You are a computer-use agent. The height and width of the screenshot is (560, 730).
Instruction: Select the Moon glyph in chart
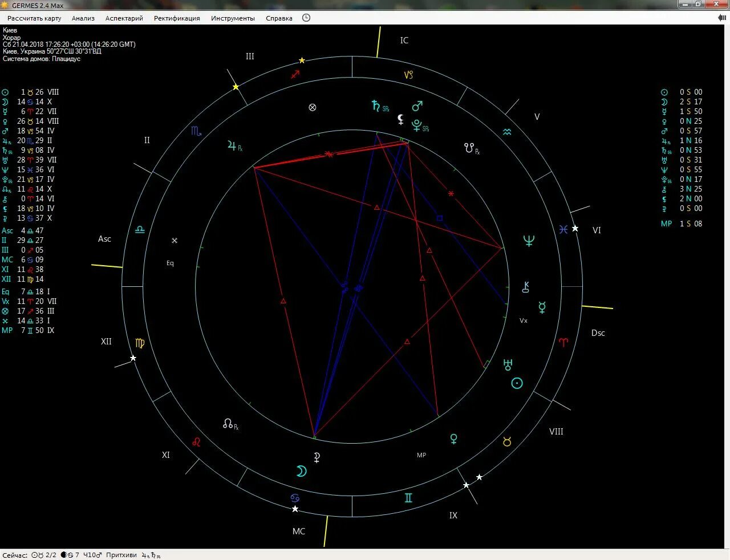point(301,471)
